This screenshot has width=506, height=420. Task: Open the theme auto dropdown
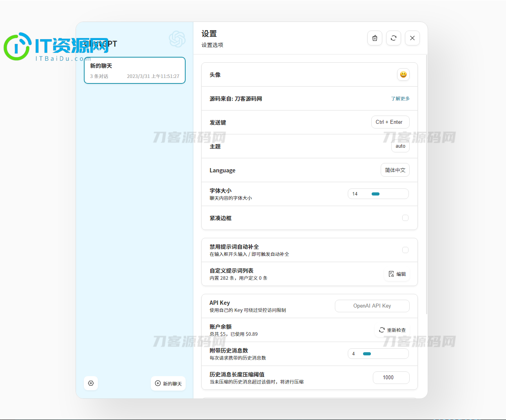click(400, 146)
